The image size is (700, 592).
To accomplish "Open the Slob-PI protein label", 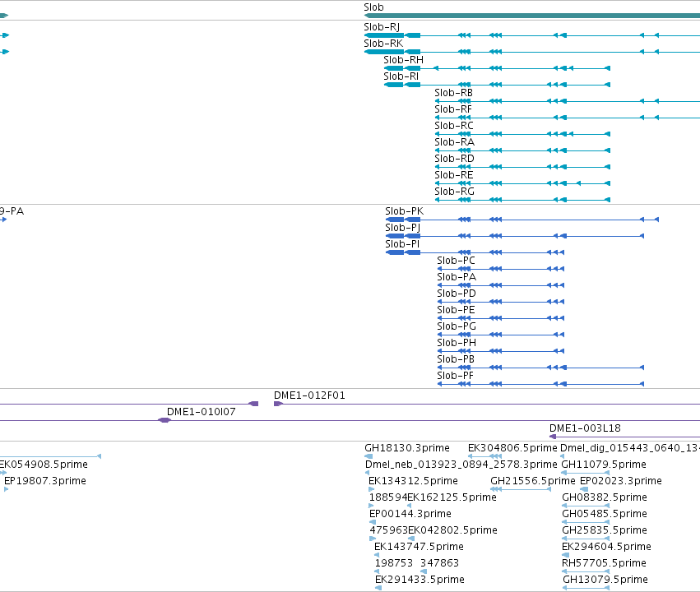I will tap(402, 244).
